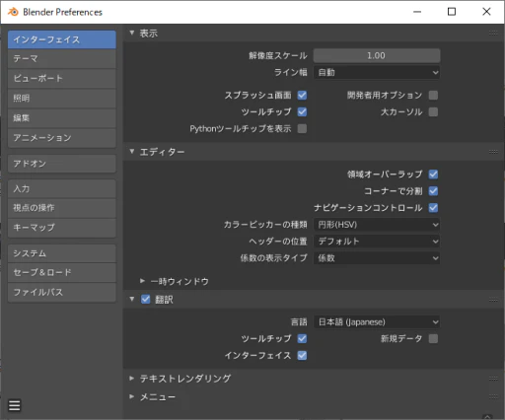Click the Blender logo in the title bar
The height and width of the screenshot is (420, 505).
13,12
